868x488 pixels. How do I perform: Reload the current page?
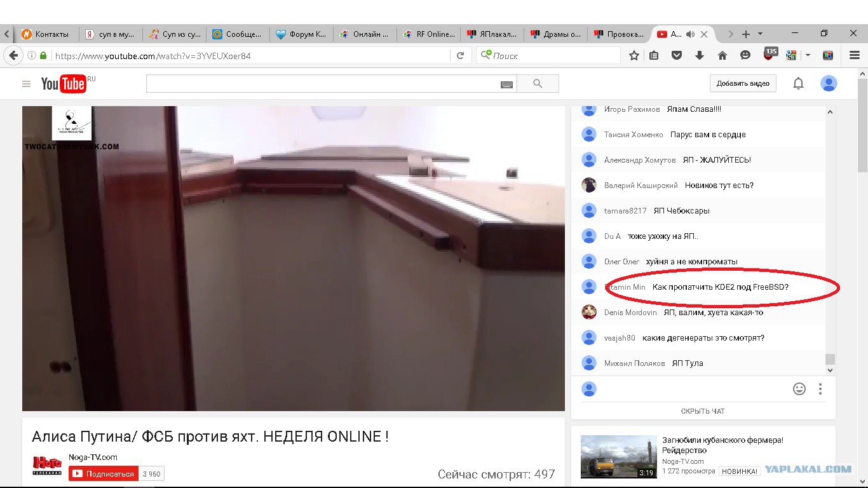click(x=460, y=56)
